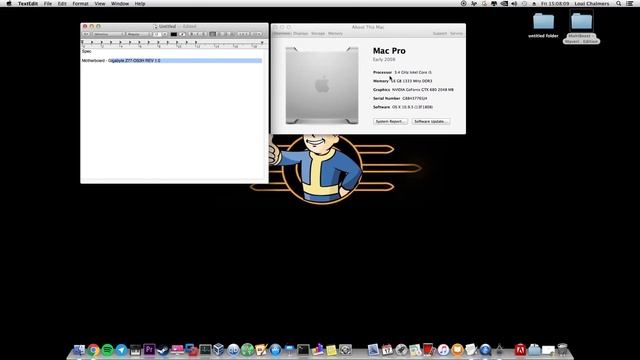Open Finder from the Dock

point(79,350)
